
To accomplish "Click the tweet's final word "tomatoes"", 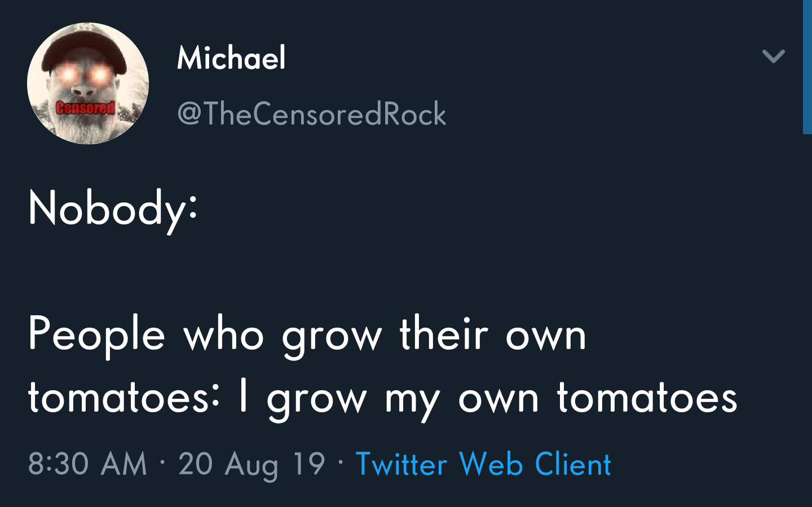I will (x=647, y=398).
